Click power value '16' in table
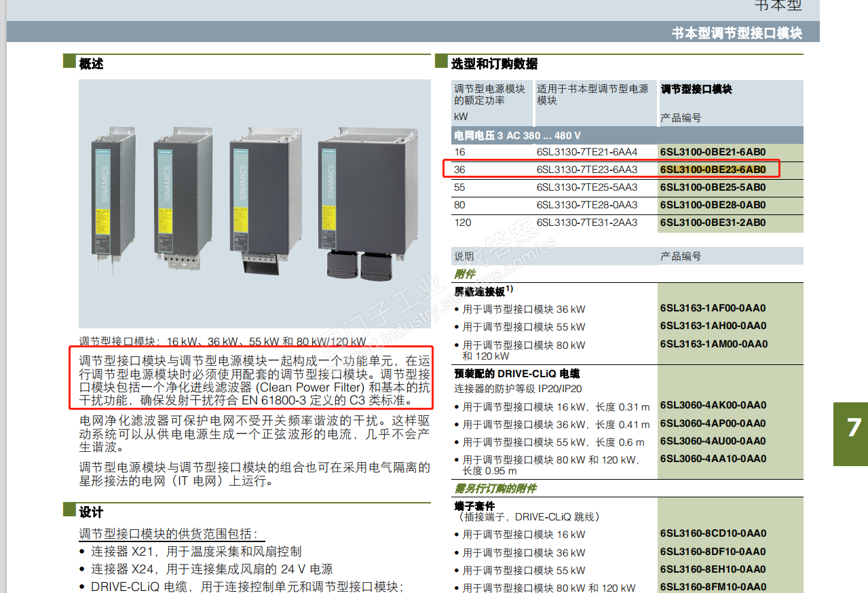 (x=459, y=153)
